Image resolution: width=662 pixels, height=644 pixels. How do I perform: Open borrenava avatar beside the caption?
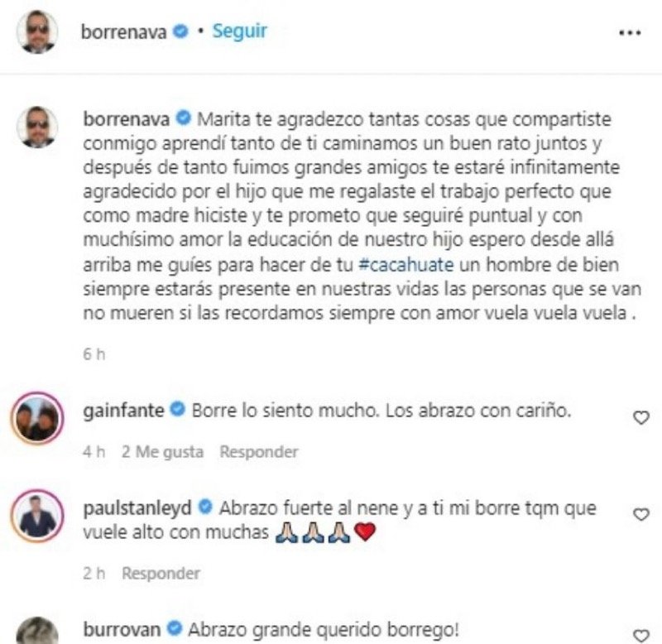37,127
